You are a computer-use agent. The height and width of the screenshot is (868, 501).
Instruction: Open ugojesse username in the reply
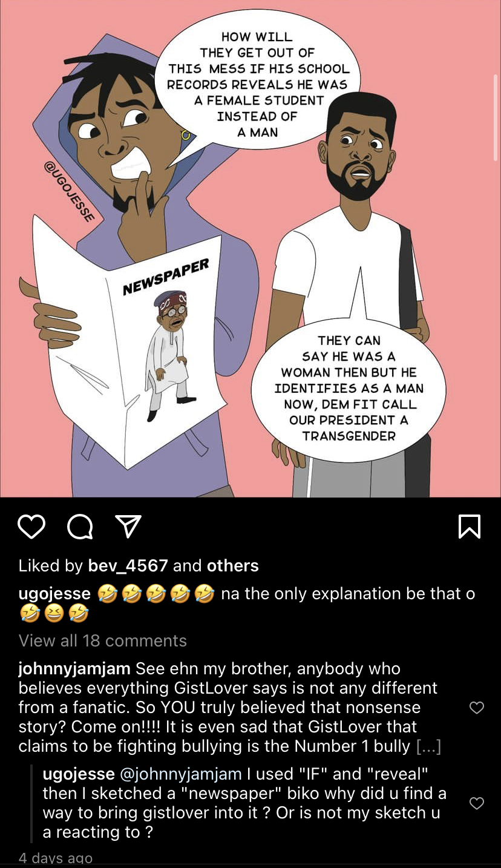[x=79, y=774]
